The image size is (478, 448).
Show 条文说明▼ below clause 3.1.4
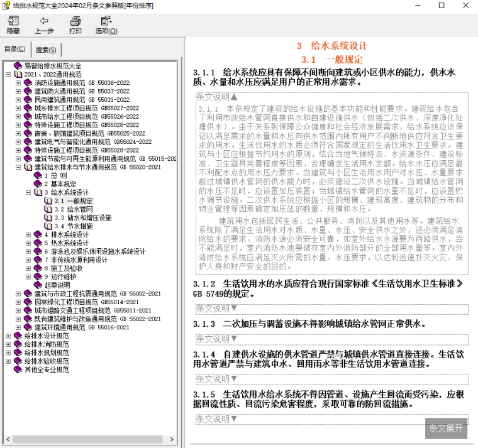point(217,379)
